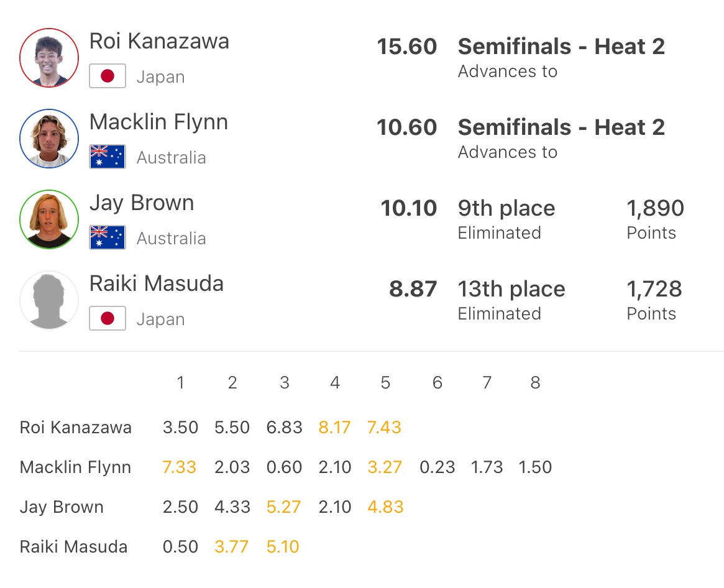Click Roi Kanazawa's 15.60 heat total

pyautogui.click(x=407, y=47)
